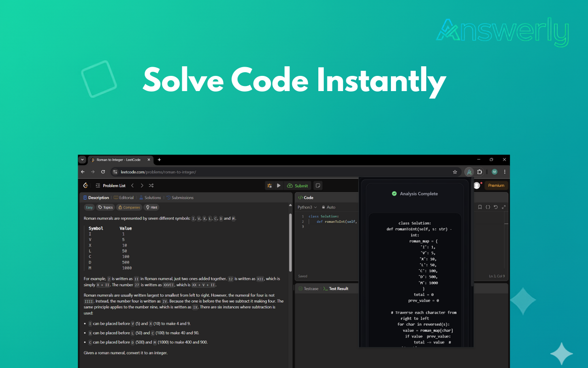Click the def romanToInt line in the editor
Image resolution: width=588 pixels, height=368 pixels.
pos(337,221)
